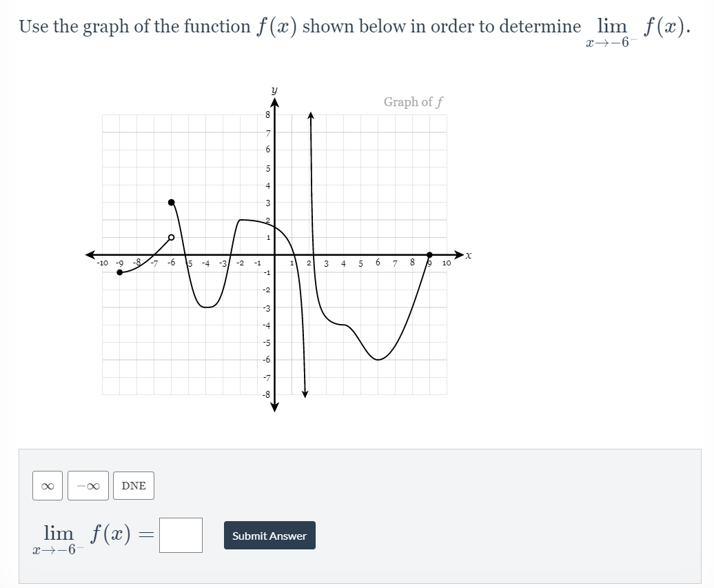Click the filled dot at (-7, 3)
The width and height of the screenshot is (714, 588).
click(172, 203)
